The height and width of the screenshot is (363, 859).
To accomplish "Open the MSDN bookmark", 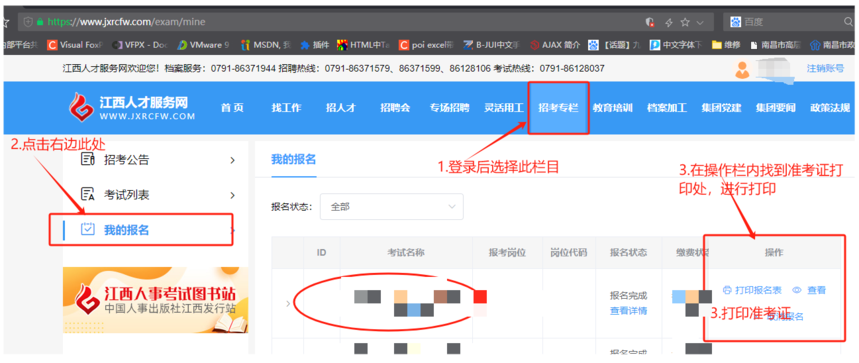I will [266, 45].
